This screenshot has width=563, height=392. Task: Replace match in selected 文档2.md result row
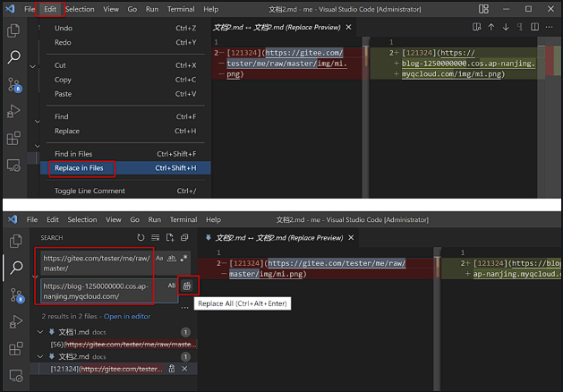(x=172, y=369)
